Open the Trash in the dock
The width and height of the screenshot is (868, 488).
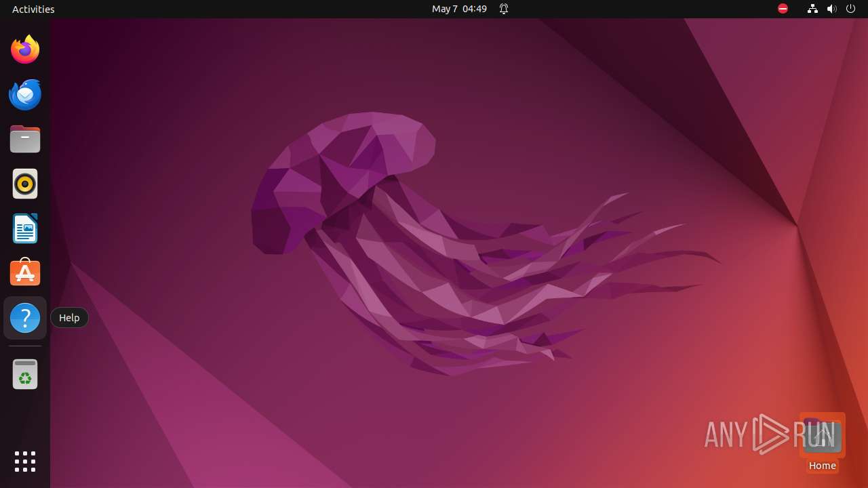[25, 374]
